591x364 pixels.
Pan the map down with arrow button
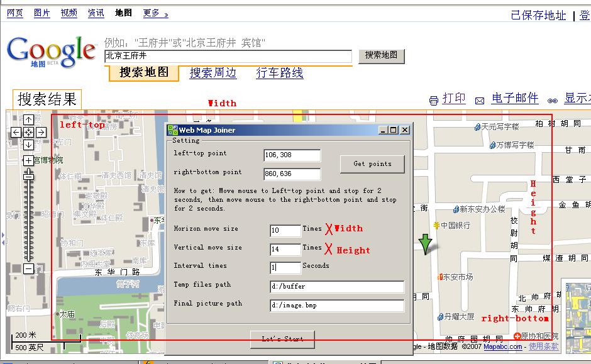pyautogui.click(x=29, y=145)
